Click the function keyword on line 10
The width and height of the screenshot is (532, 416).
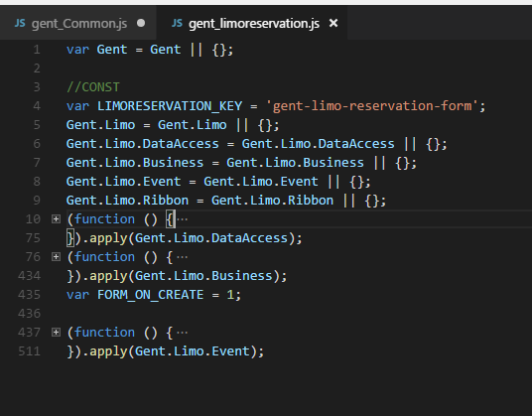point(104,219)
